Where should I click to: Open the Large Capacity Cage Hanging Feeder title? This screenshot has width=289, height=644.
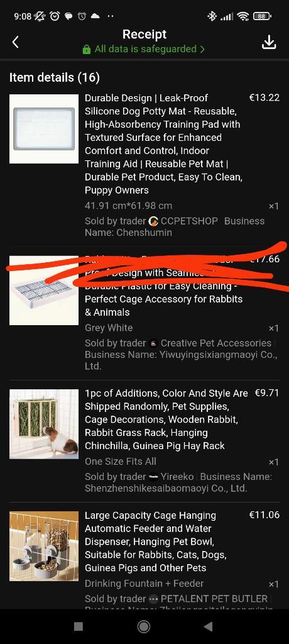click(156, 541)
